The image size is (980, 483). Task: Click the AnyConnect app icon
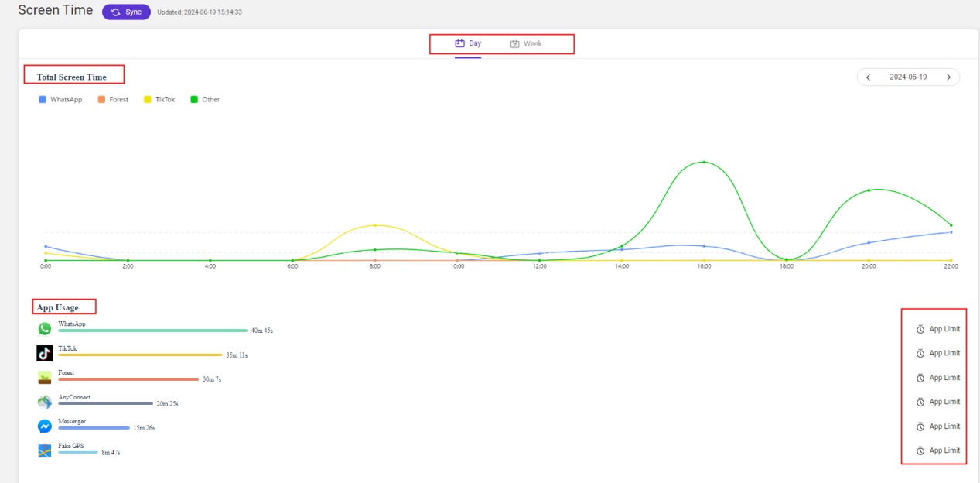pos(44,402)
